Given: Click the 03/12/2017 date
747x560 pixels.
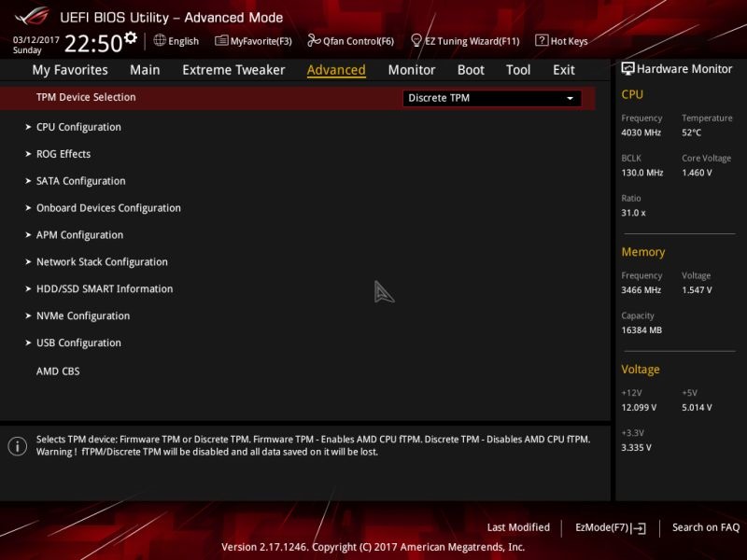Looking at the screenshot, I should 36,40.
